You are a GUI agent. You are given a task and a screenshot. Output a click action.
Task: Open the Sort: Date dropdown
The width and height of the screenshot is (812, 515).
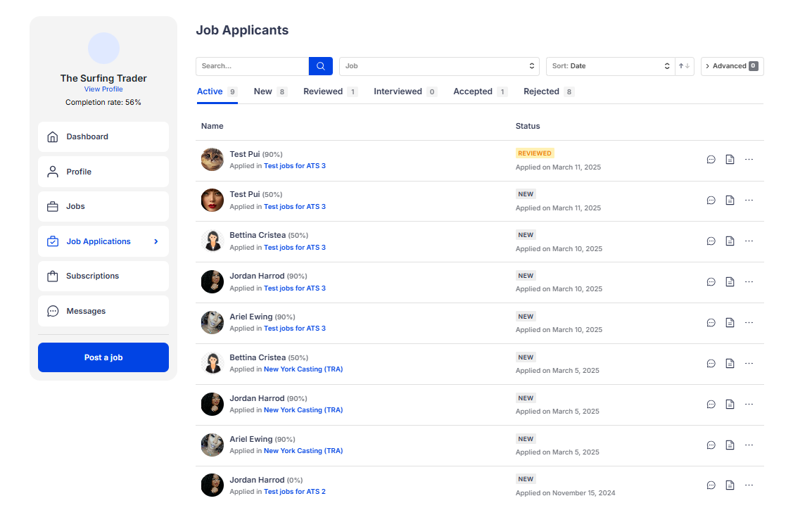(x=610, y=66)
